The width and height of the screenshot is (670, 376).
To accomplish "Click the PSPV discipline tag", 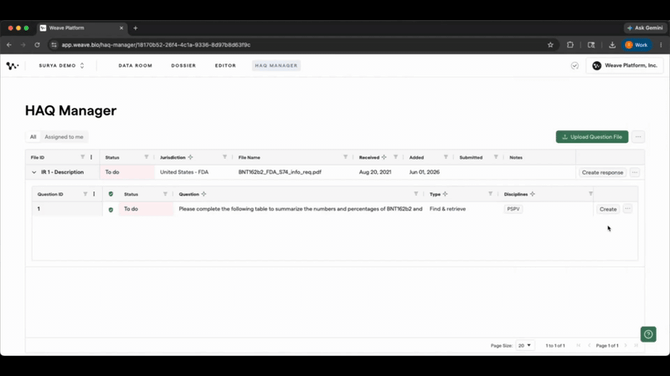I will pos(513,209).
